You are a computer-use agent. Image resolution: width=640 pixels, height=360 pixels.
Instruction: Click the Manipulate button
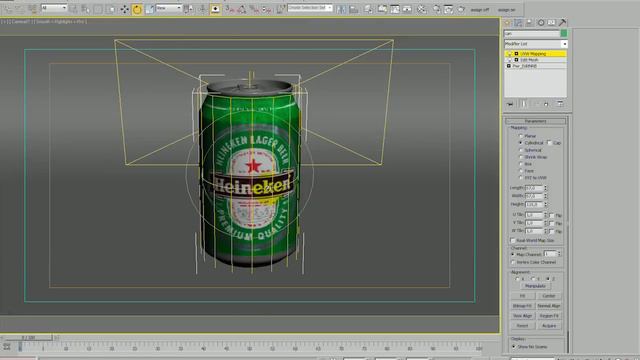click(535, 286)
